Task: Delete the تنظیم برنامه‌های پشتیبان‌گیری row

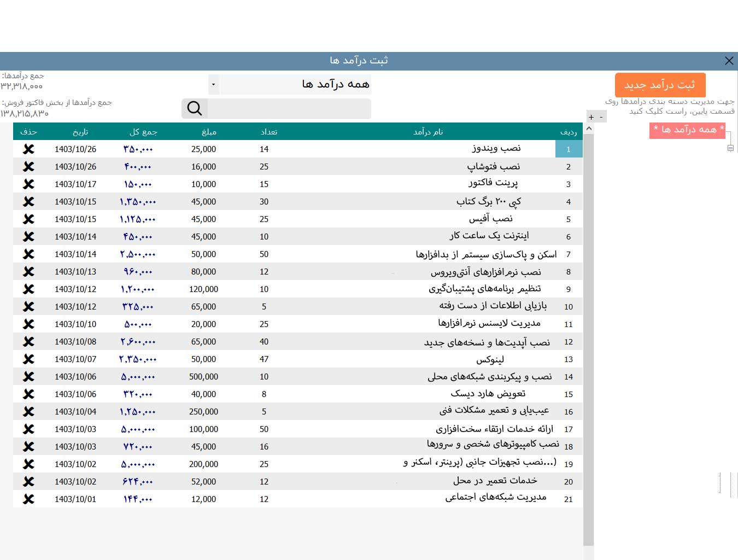Action: point(28,289)
